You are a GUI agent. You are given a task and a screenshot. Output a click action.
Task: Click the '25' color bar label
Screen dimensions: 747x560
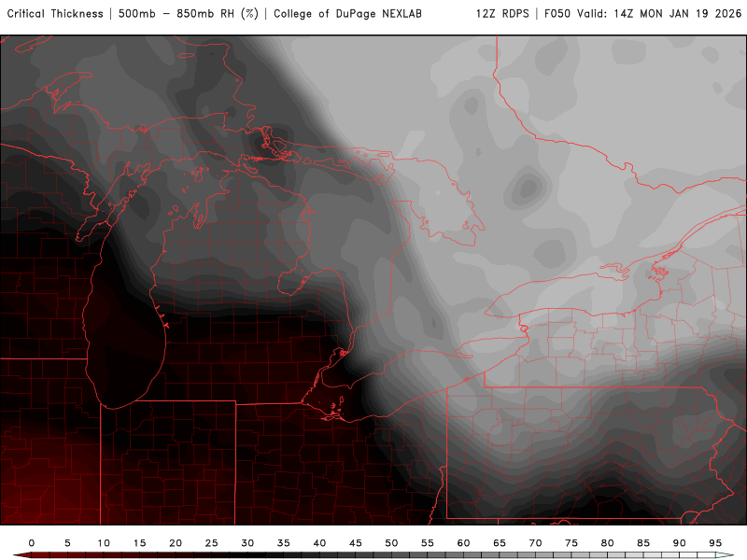click(212, 543)
